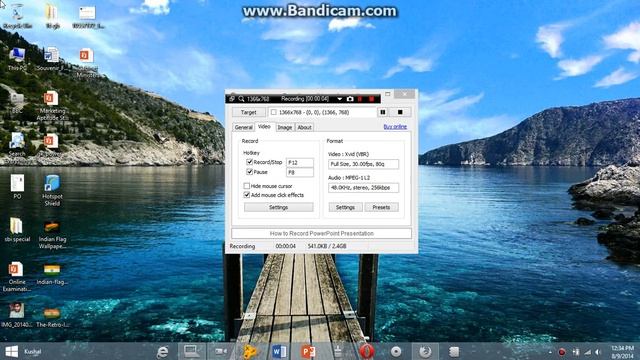Screen dimensions: 640x360
Task: Open the dropdown arrow in Bandicam title bar
Action: pos(340,99)
